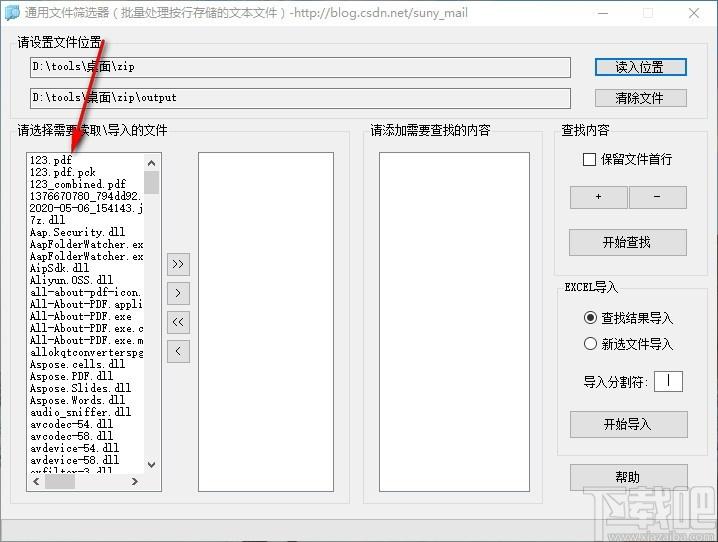The image size is (718, 542).
Task: Click the file list vertical scrollbar thumb
Action: tap(152, 182)
